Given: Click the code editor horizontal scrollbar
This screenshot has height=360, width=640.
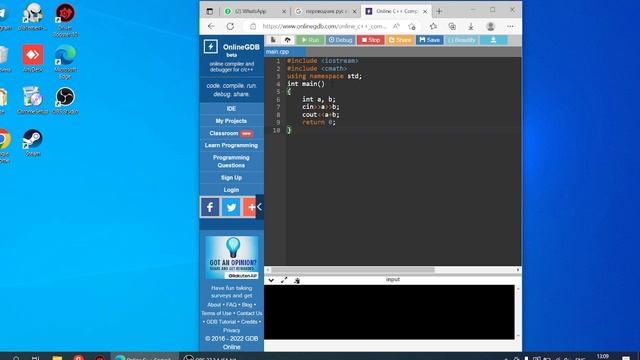Looking at the screenshot, I should click(353, 270).
